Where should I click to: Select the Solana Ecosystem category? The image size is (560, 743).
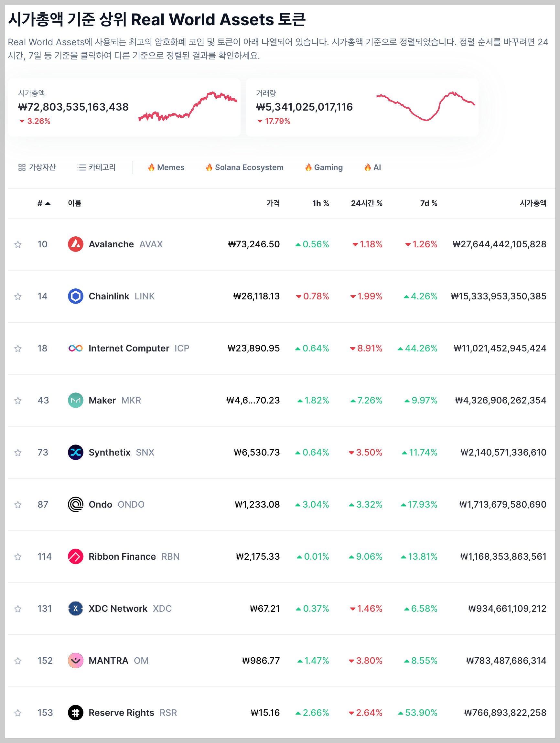click(x=244, y=167)
